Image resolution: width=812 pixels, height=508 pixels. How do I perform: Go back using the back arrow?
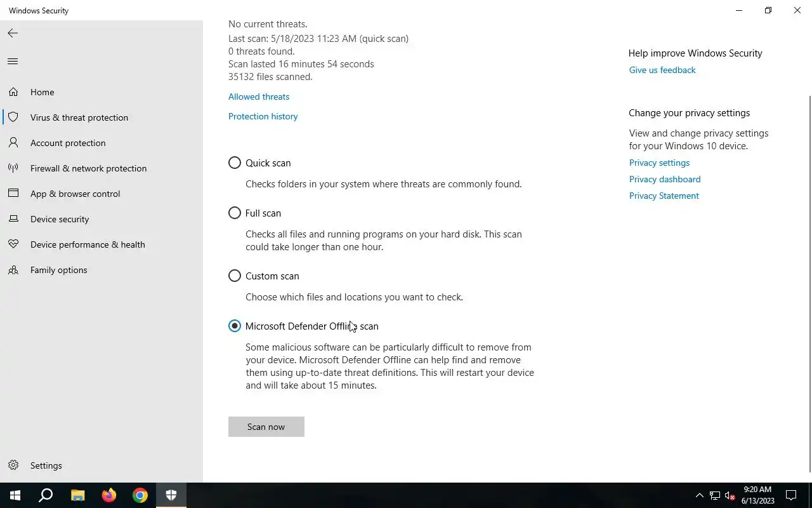[x=13, y=33]
